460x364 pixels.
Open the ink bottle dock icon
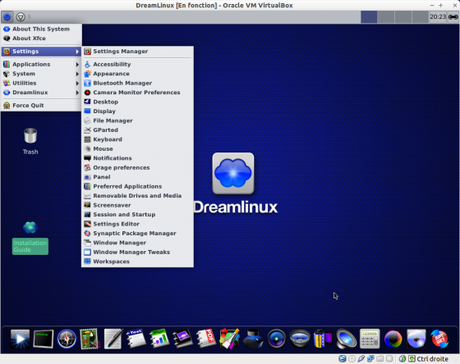pyautogui.click(x=253, y=339)
